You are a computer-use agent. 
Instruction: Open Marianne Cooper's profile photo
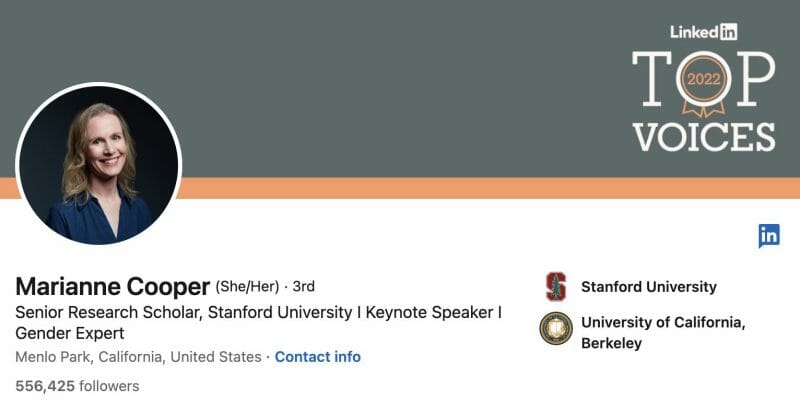[x=98, y=164]
